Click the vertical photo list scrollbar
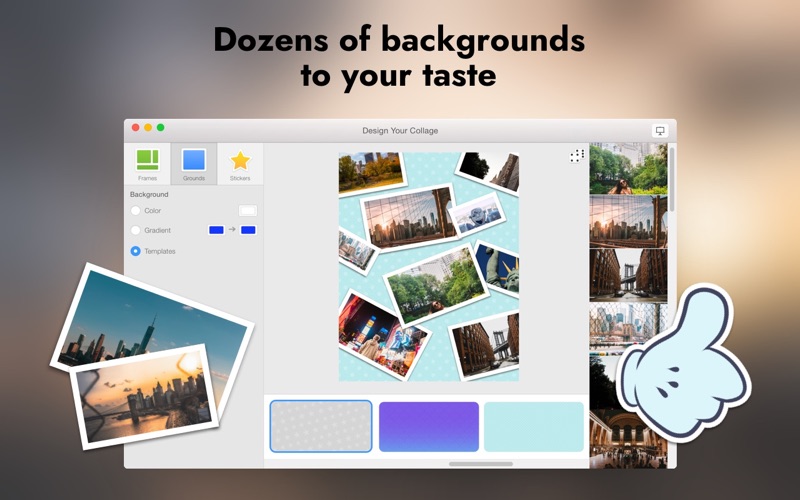 (x=672, y=179)
